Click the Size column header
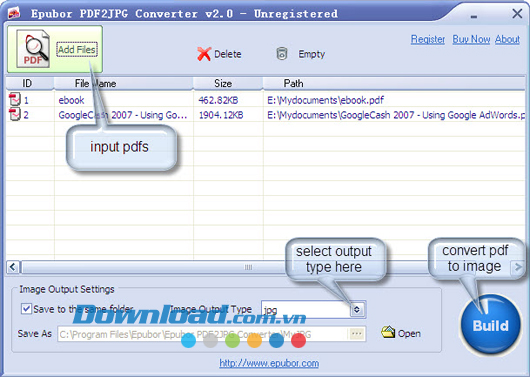The height and width of the screenshot is (377, 530). pyautogui.click(x=228, y=84)
